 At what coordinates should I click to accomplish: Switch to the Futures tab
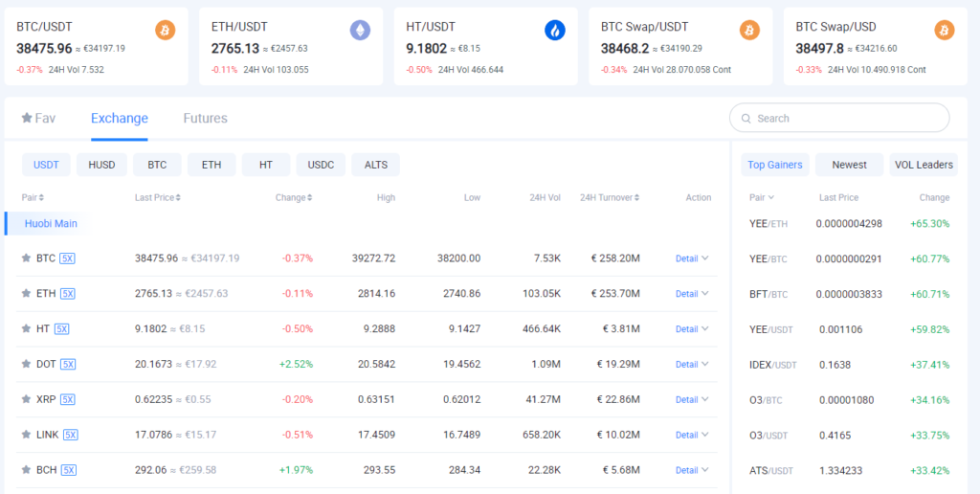tap(205, 118)
